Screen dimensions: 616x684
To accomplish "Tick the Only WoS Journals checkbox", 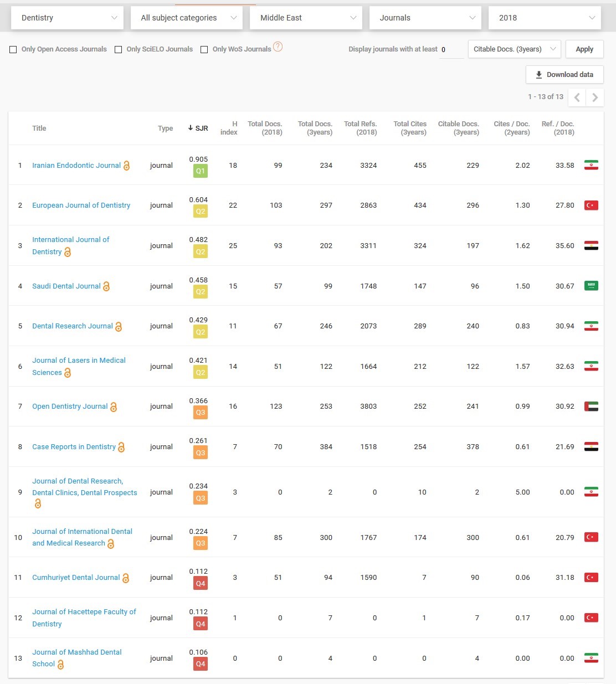I will 204,49.
